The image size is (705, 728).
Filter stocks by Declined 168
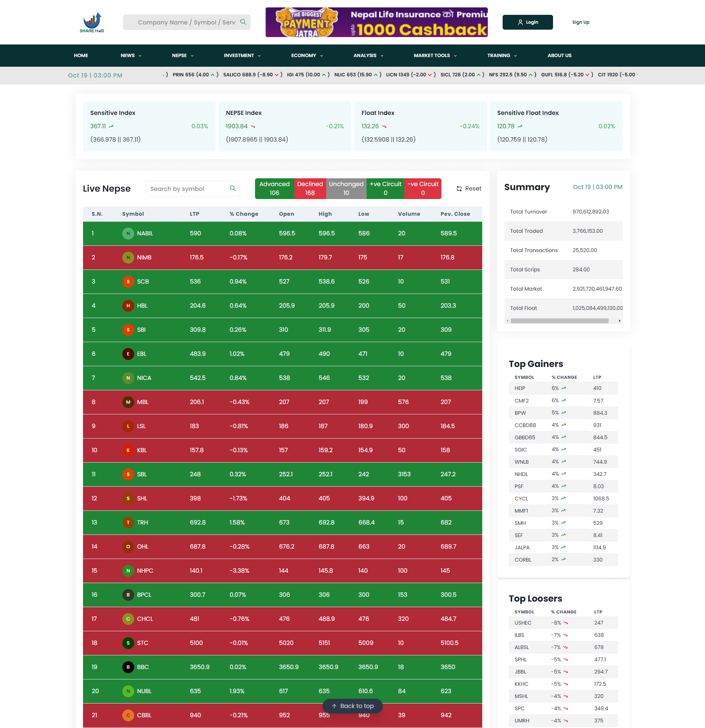pos(310,189)
